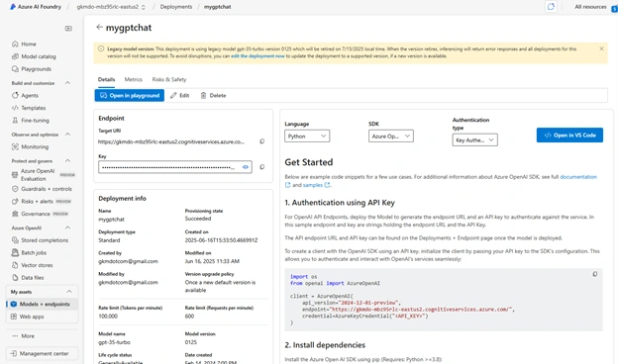
Task: Open Home in the sidebar
Action: click(25, 45)
